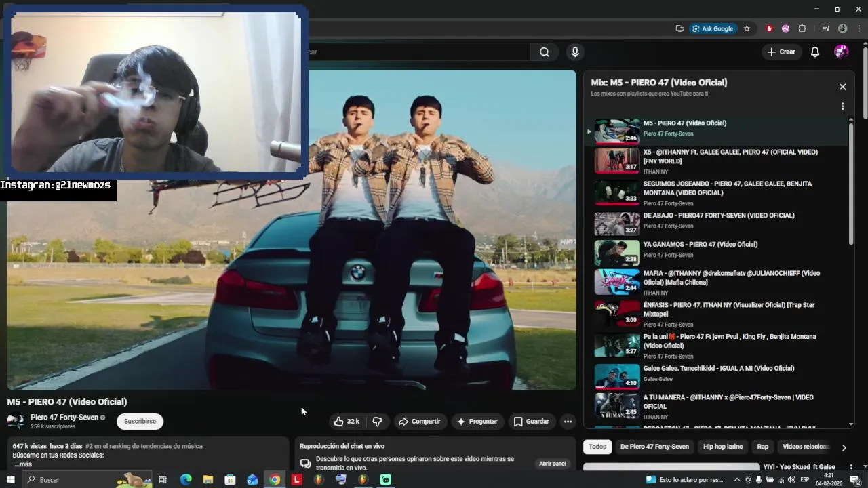Select Videos relacionados filter chip

(806, 447)
